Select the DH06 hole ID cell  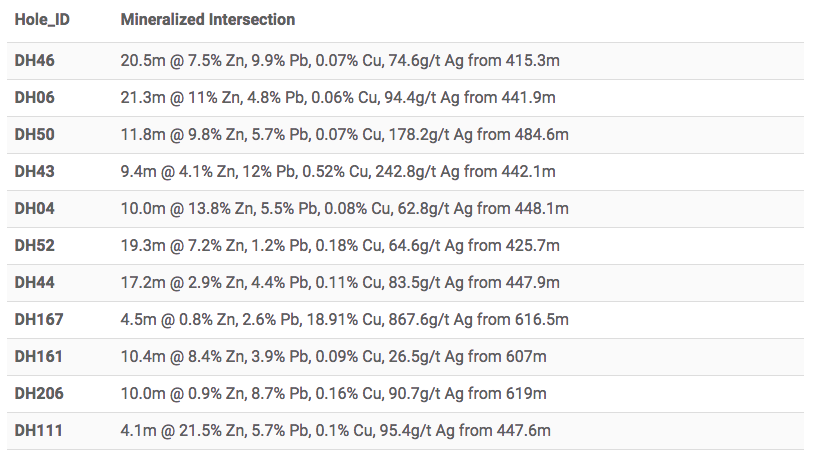[34, 98]
